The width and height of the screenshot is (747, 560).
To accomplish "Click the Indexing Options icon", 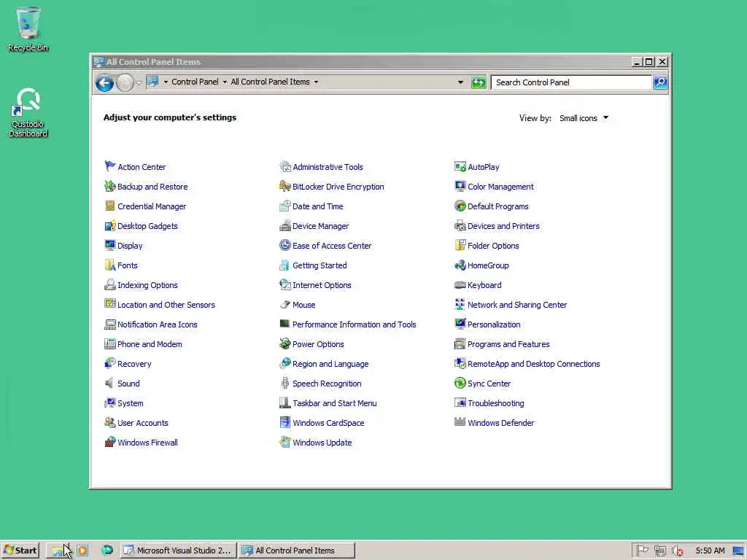I will point(110,284).
